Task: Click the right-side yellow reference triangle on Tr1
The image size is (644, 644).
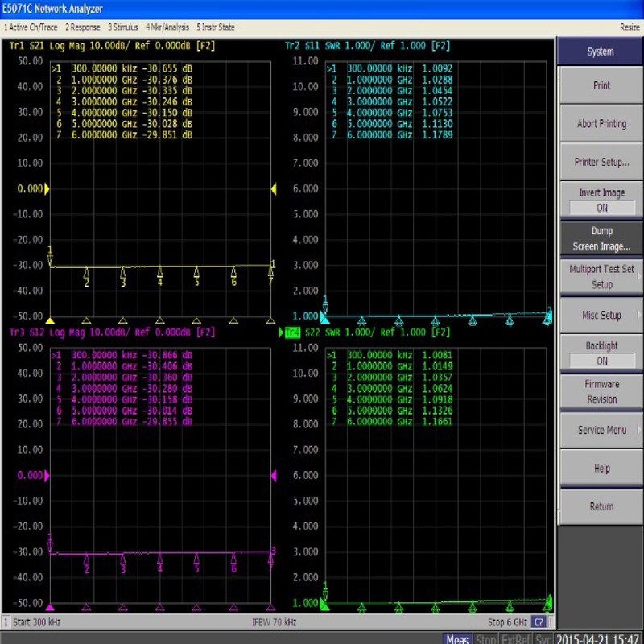Action: (274, 189)
